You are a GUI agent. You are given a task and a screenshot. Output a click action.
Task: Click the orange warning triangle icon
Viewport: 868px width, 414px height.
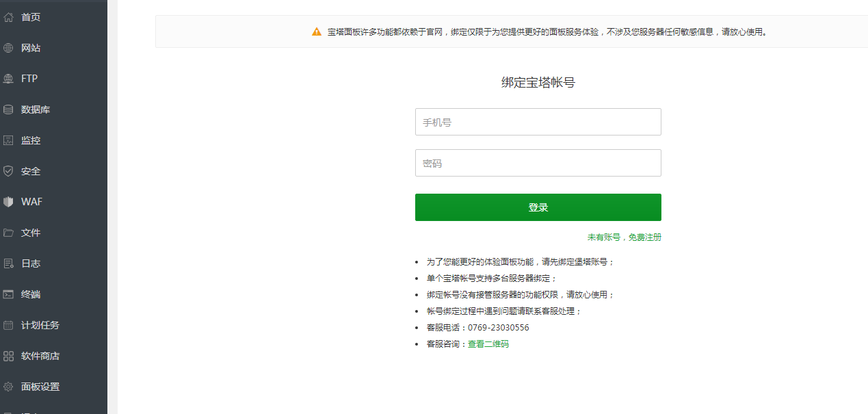click(317, 31)
